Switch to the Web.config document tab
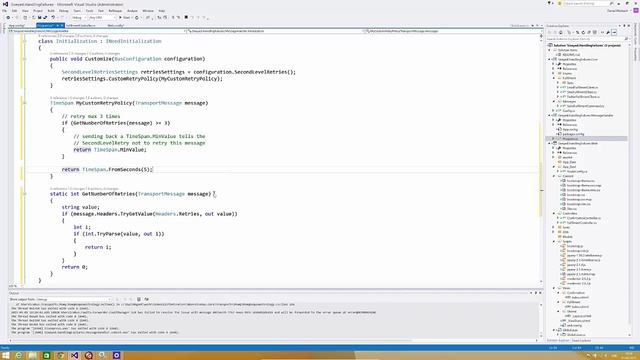The width and height of the screenshot is (640, 360). [x=116, y=25]
